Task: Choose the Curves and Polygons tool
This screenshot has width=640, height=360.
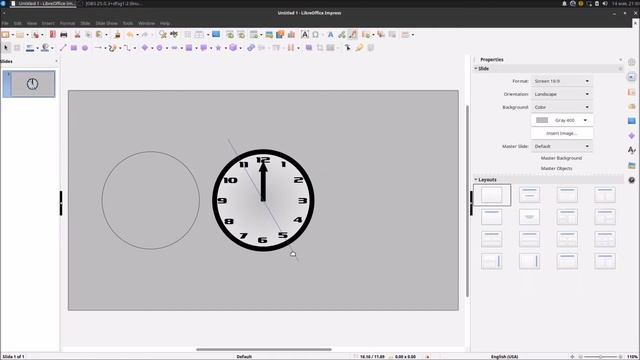Action: (x=113, y=48)
